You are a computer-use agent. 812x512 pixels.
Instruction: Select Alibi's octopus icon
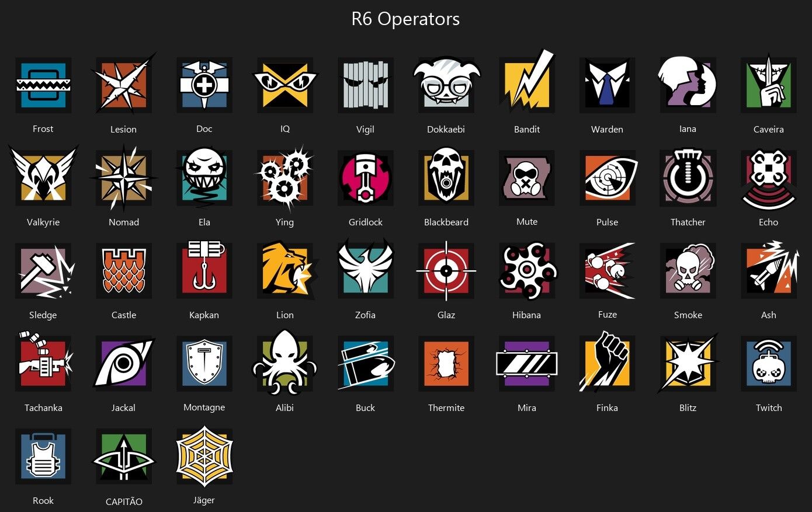pyautogui.click(x=284, y=363)
